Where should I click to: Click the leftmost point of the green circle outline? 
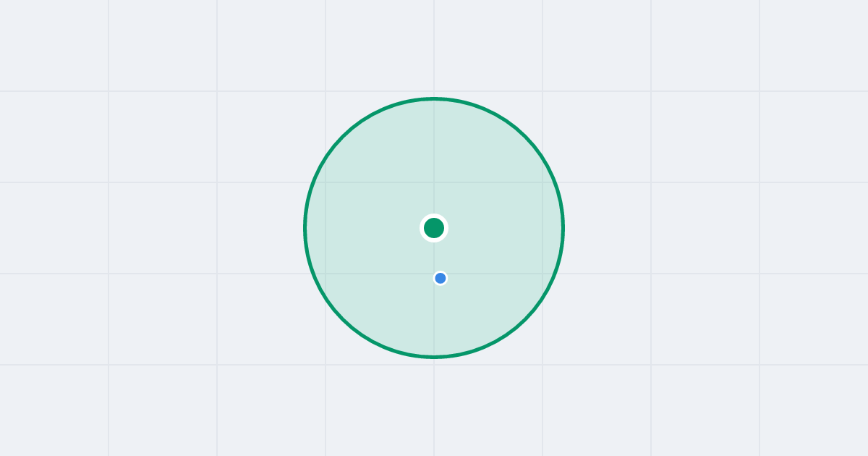[305, 228]
